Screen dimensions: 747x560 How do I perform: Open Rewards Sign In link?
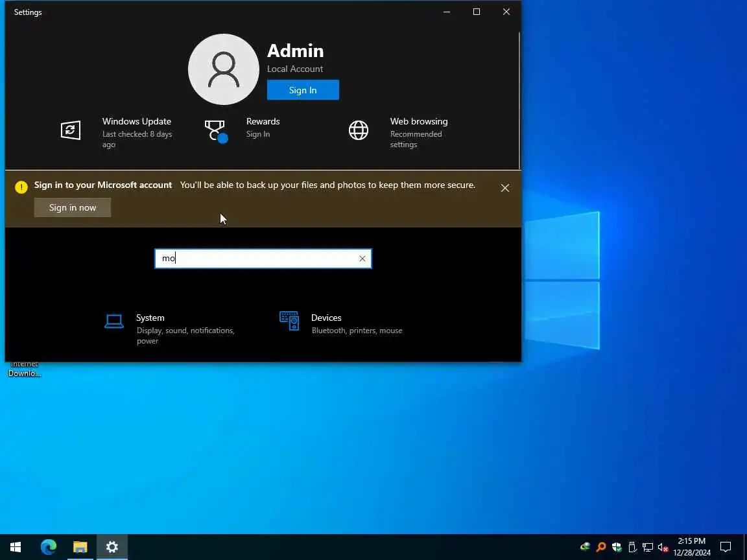pos(257,134)
